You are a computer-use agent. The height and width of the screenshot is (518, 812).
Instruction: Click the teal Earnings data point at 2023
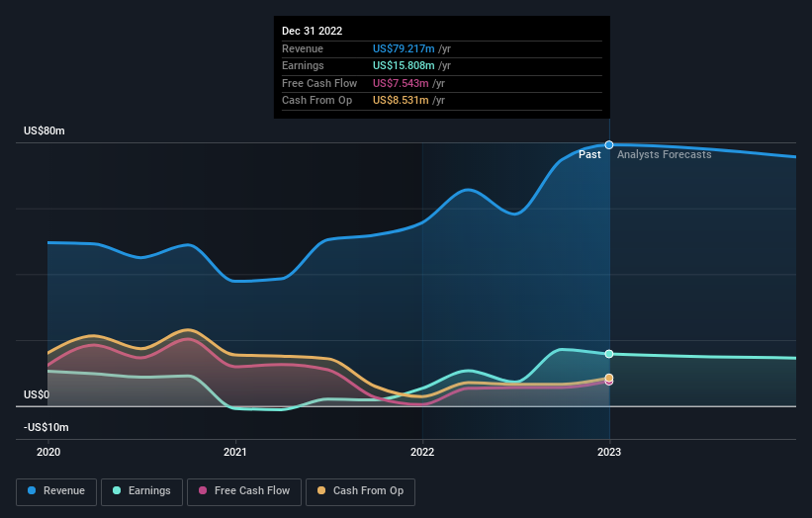[609, 354]
